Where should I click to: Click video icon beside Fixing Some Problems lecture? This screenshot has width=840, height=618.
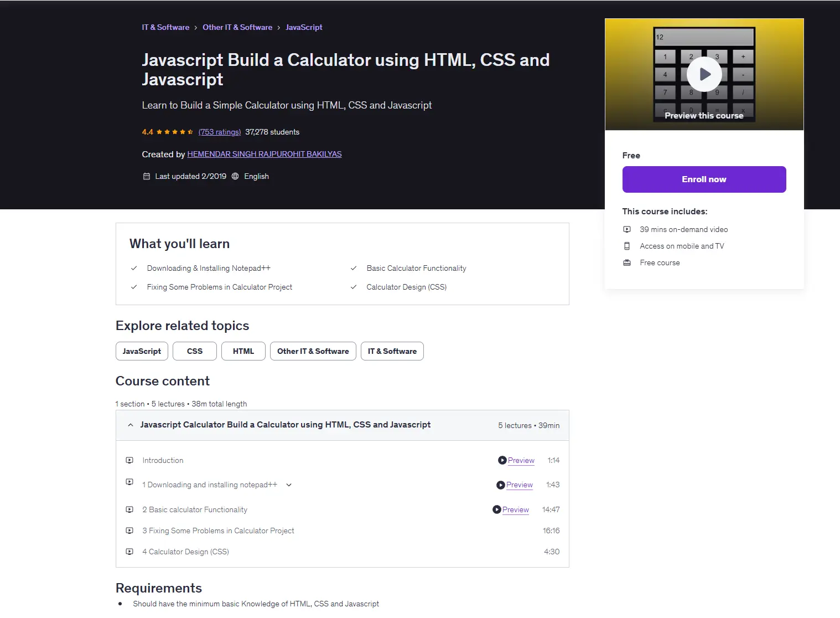tap(129, 531)
